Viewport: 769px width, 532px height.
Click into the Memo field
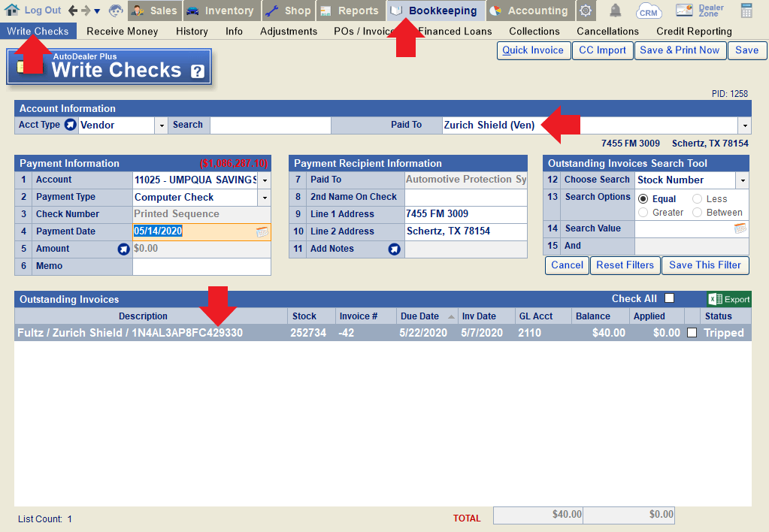point(201,266)
